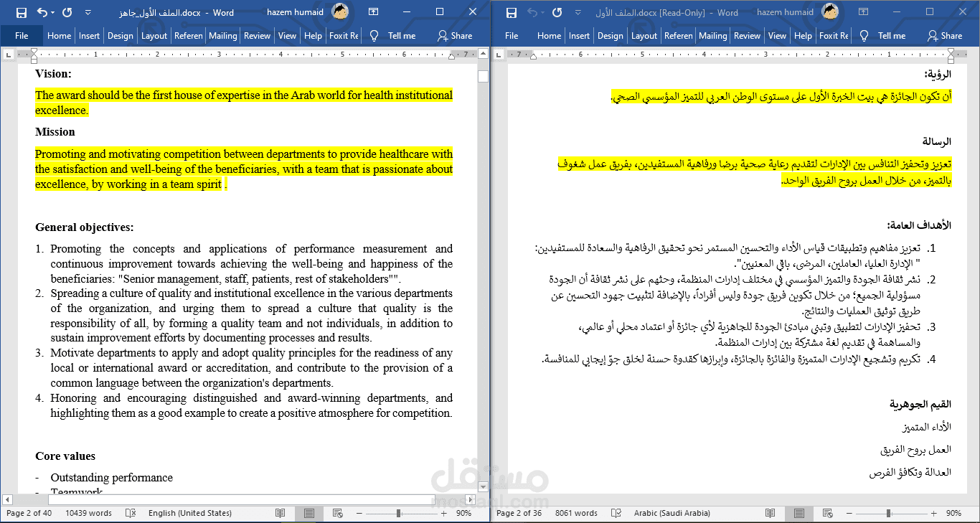Customize Quick Access Toolbar in right window
Viewport: 980px width, 523px height.
578,12
